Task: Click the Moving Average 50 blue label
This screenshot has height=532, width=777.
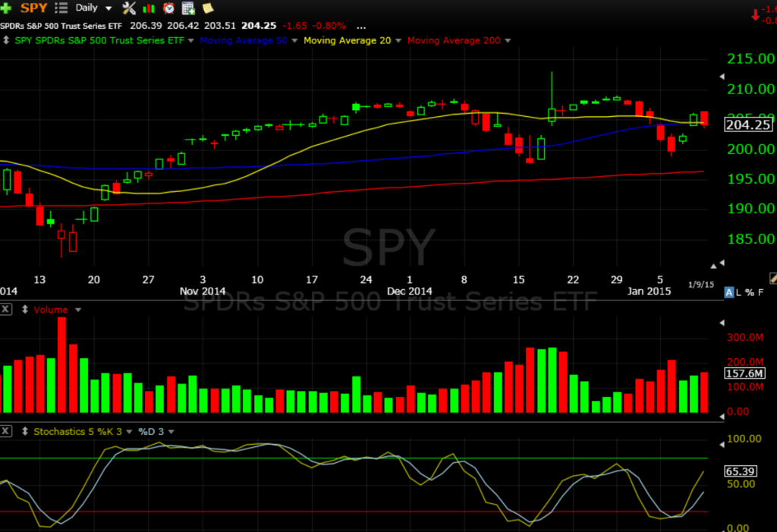Action: (244, 41)
